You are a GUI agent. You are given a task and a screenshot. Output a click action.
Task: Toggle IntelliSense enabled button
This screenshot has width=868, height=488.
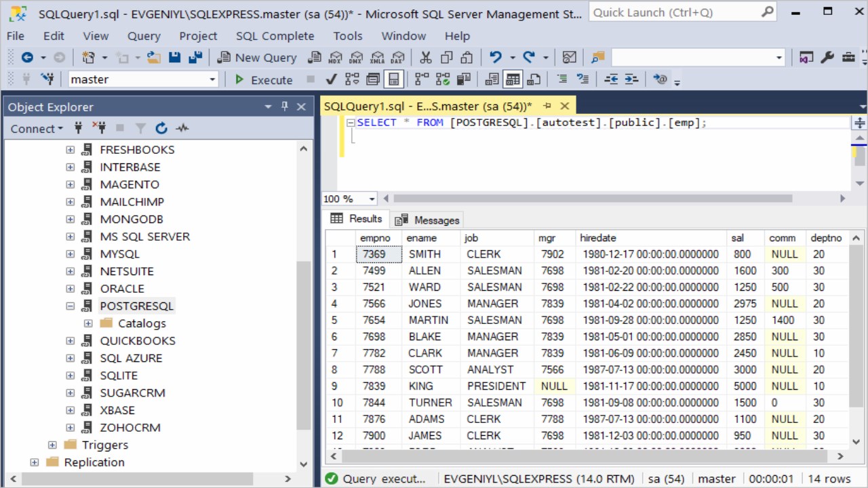(393, 79)
